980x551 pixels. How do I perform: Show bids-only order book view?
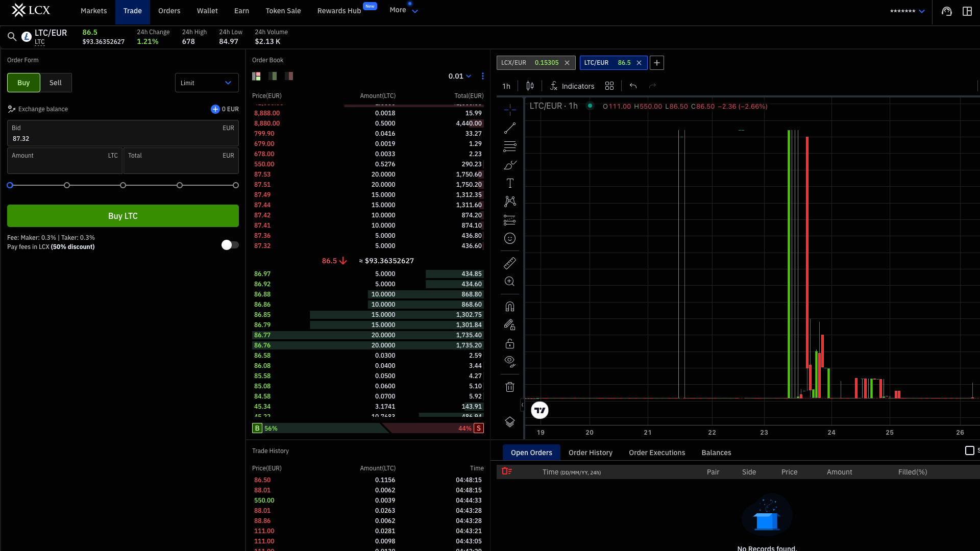(x=273, y=76)
